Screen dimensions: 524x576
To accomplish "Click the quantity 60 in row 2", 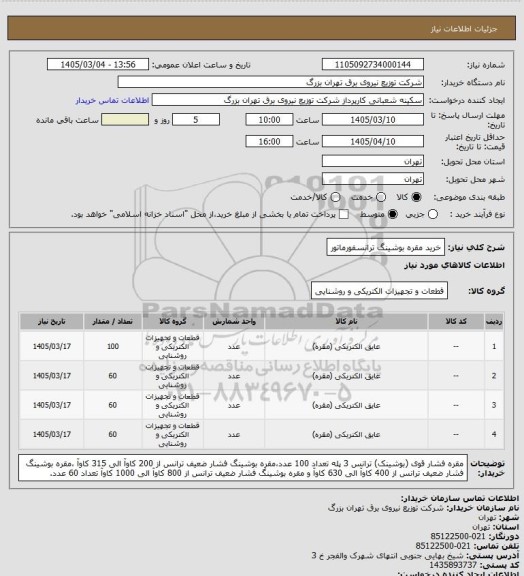I will (112, 376).
